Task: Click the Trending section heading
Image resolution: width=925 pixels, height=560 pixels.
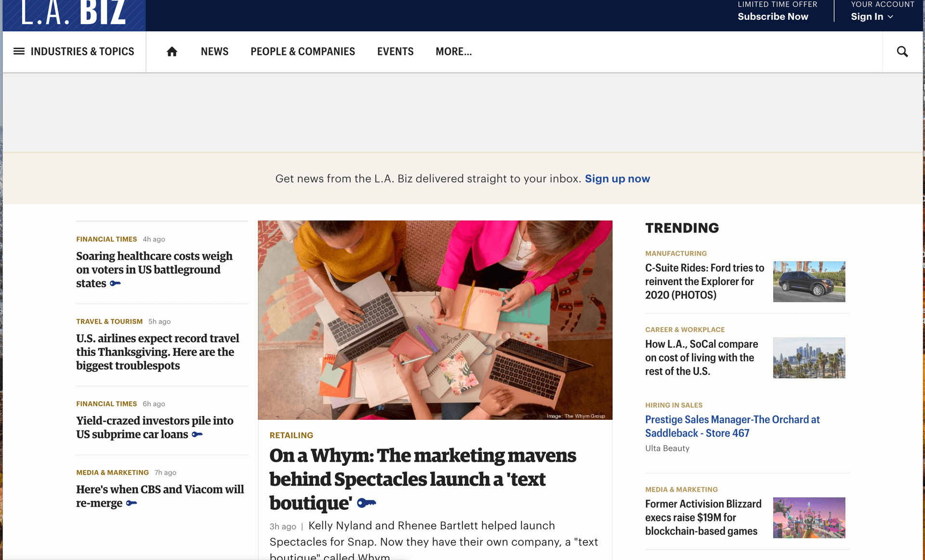Action: (682, 228)
